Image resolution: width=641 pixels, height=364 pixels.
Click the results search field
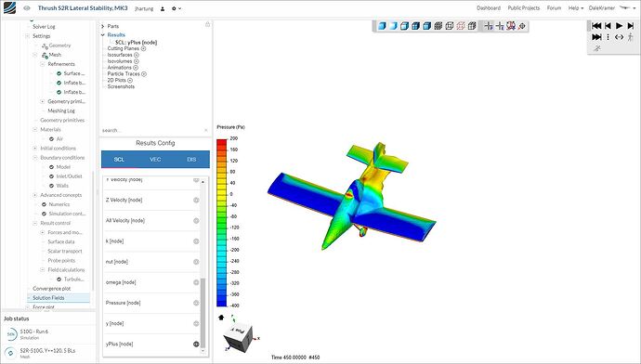(152, 130)
